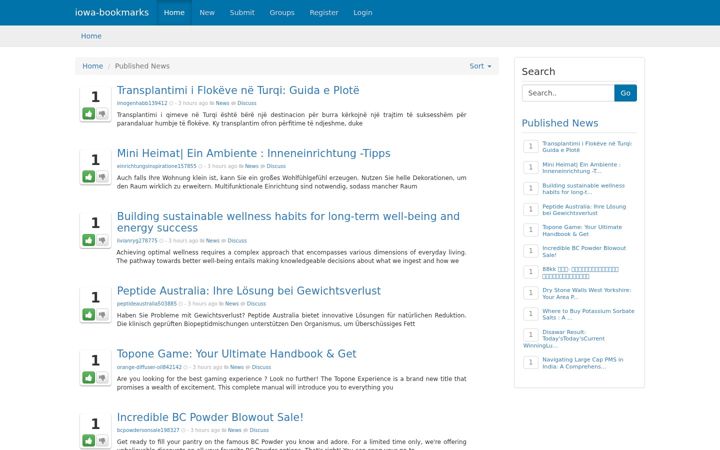The image size is (720, 450).
Task: Click Discuss under the Peptide Australia post
Action: tap(256, 304)
